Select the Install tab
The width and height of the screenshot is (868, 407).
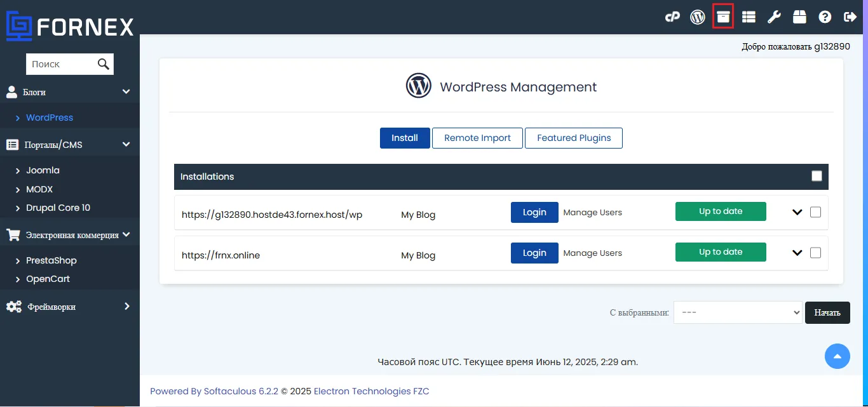[405, 138]
